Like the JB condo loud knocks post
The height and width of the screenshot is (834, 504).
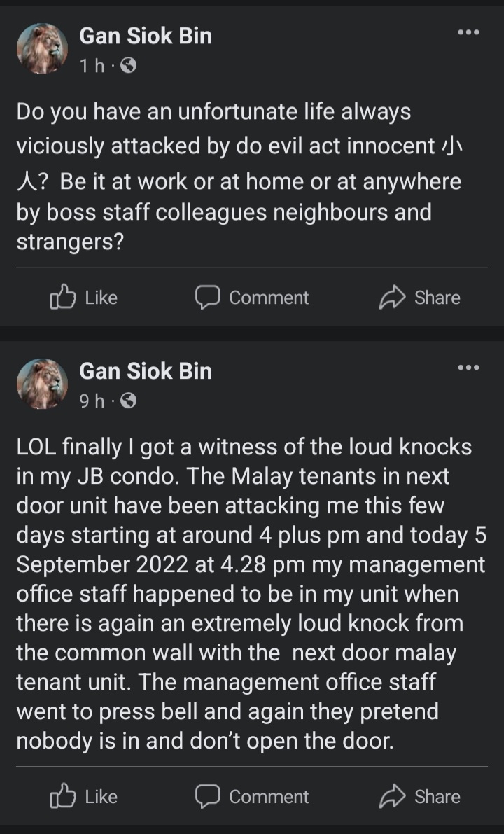[83, 797]
